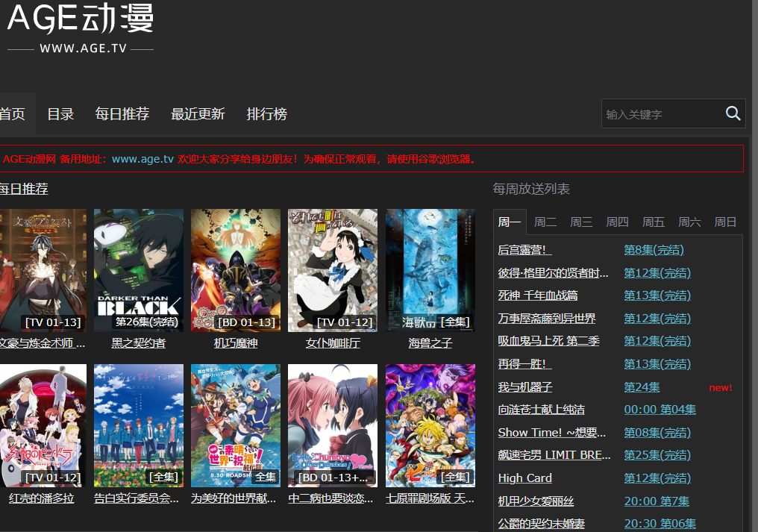Open 第8集(完结) episode link for 后宫露营
The height and width of the screenshot is (532, 758).
654,250
